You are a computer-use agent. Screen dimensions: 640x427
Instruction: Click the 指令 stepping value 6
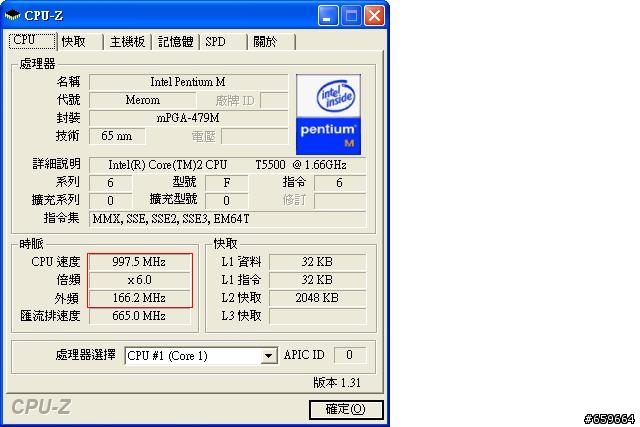[340, 183]
